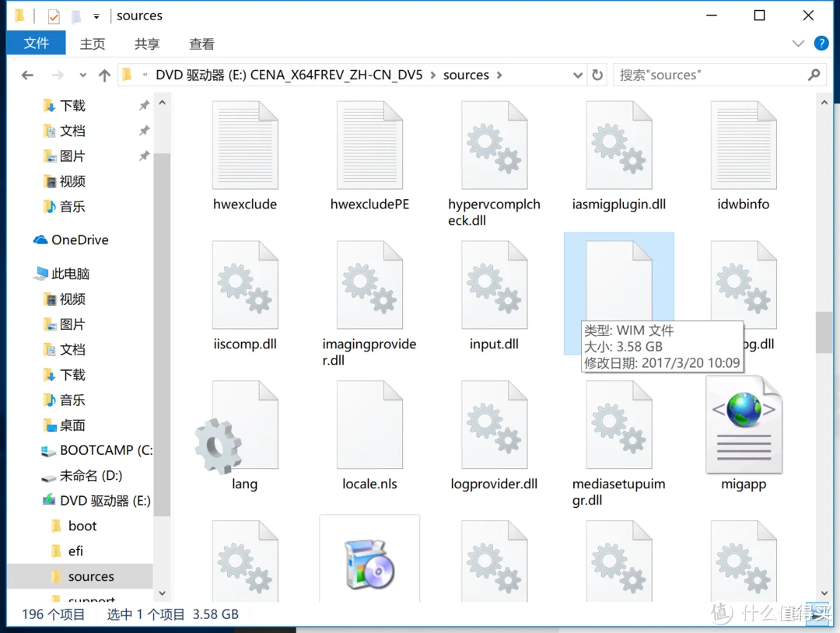This screenshot has height=633, width=840.
Task: Open the quick access toolbar customize dropdown
Action: click(x=96, y=16)
